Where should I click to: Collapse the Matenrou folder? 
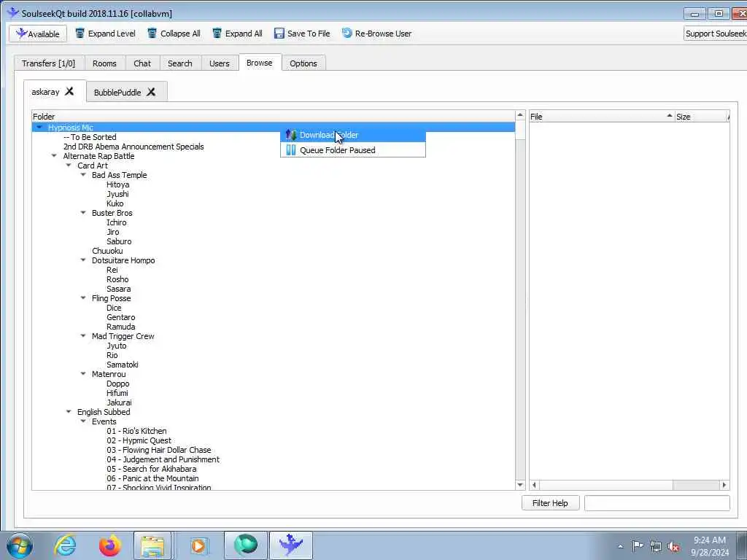[83, 374]
